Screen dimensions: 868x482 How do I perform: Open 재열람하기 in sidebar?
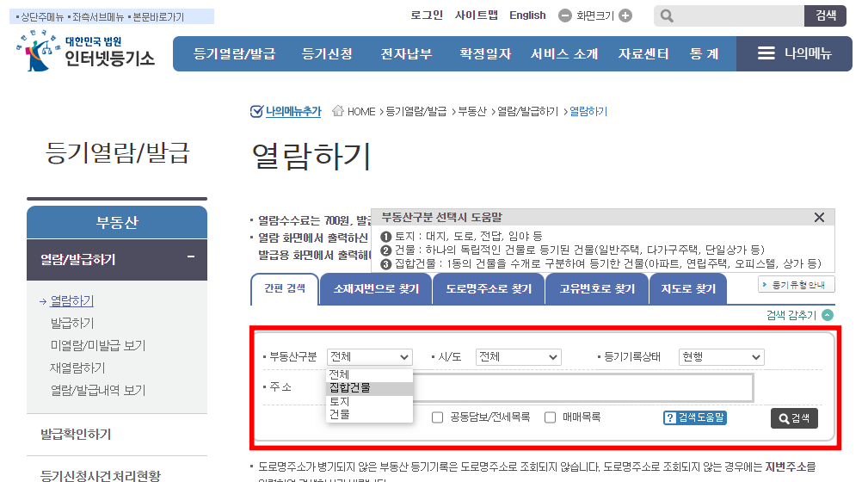pyautogui.click(x=77, y=368)
